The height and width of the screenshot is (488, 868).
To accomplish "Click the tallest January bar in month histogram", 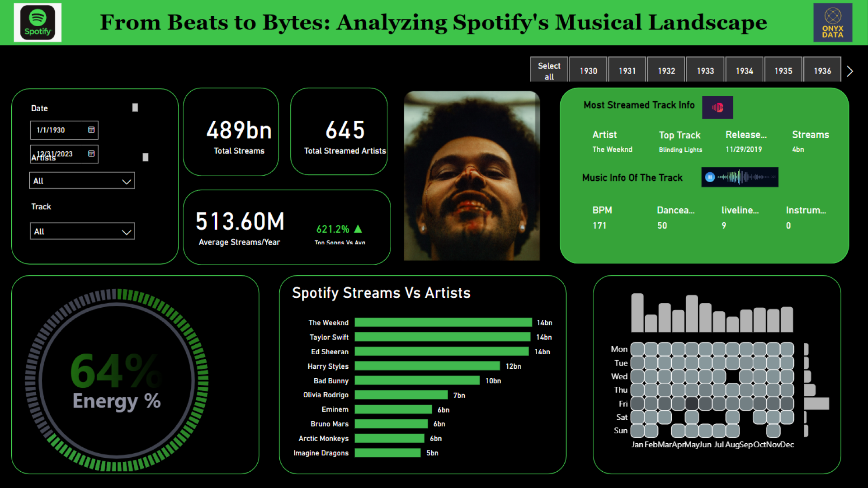I will [x=637, y=313].
